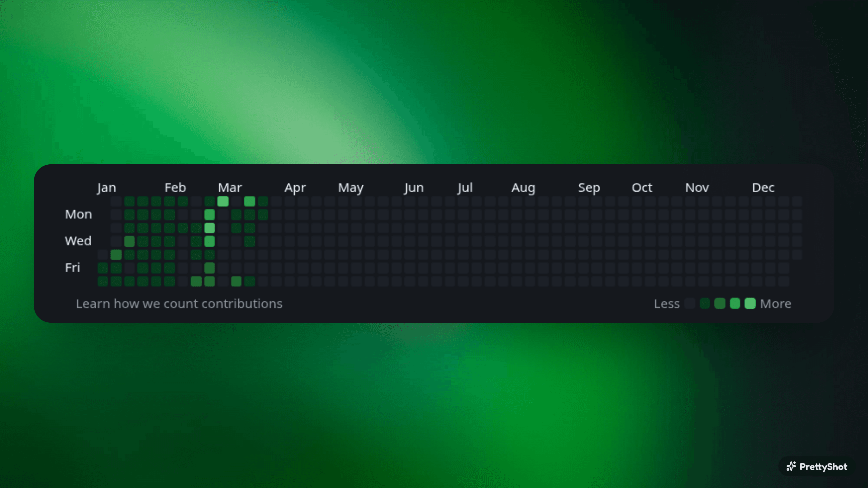Select the green cell in the Fri row under Mar
The width and height of the screenshot is (868, 488).
(209, 268)
